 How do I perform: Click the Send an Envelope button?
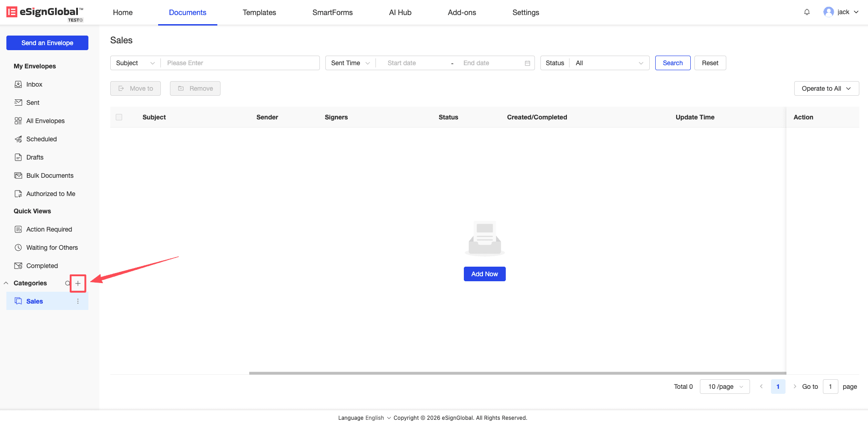pyautogui.click(x=47, y=43)
